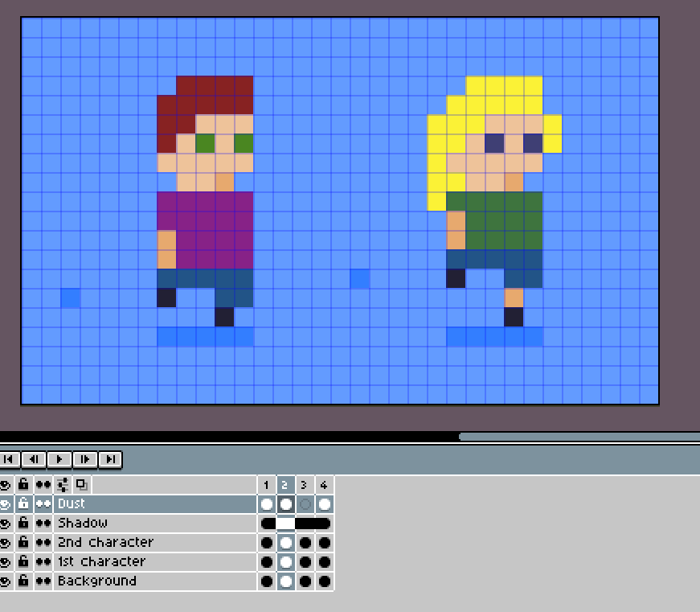The height and width of the screenshot is (612, 700).
Task: Toggle continuous mode on the Dust layer
Action: pos(43,504)
